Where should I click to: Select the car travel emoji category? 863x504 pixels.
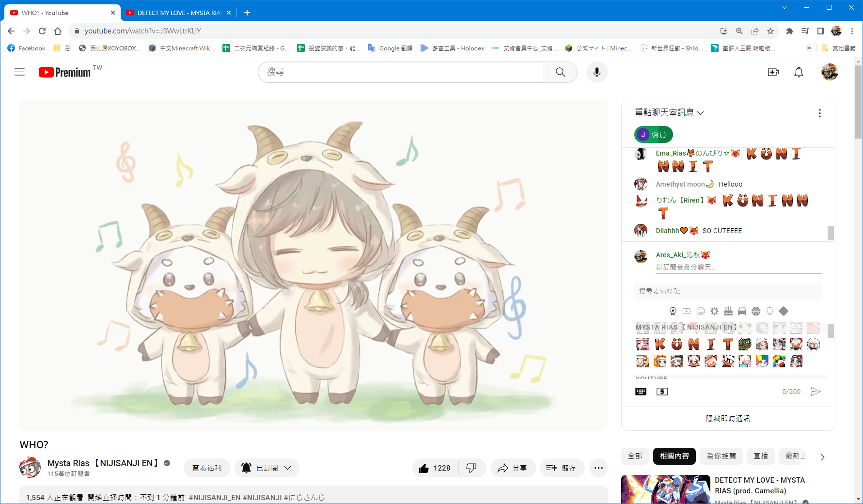point(742,311)
